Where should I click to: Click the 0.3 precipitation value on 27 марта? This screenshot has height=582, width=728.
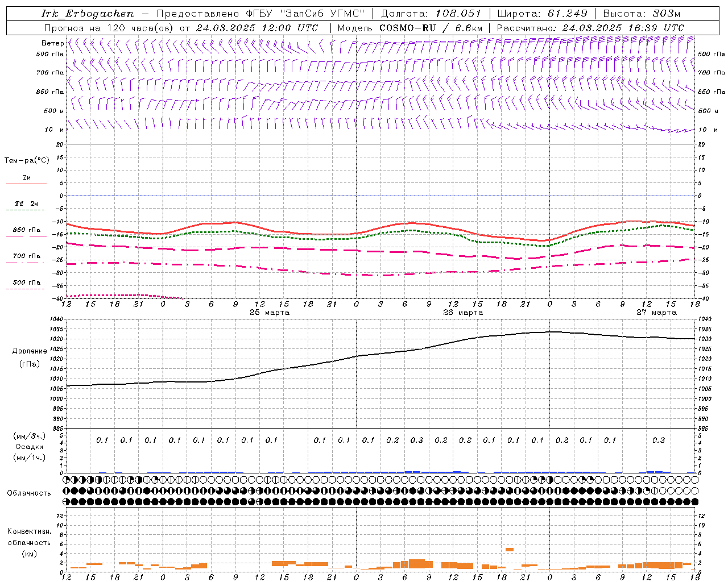(659, 440)
